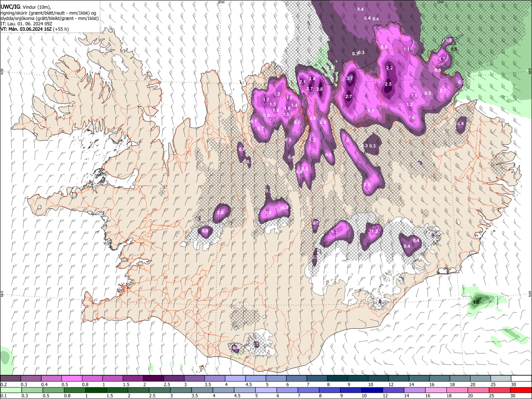This screenshot has height=399, width=532.
Task: Pick upper legend swatch between 0.3 and 0.4
Action: click(x=31, y=379)
